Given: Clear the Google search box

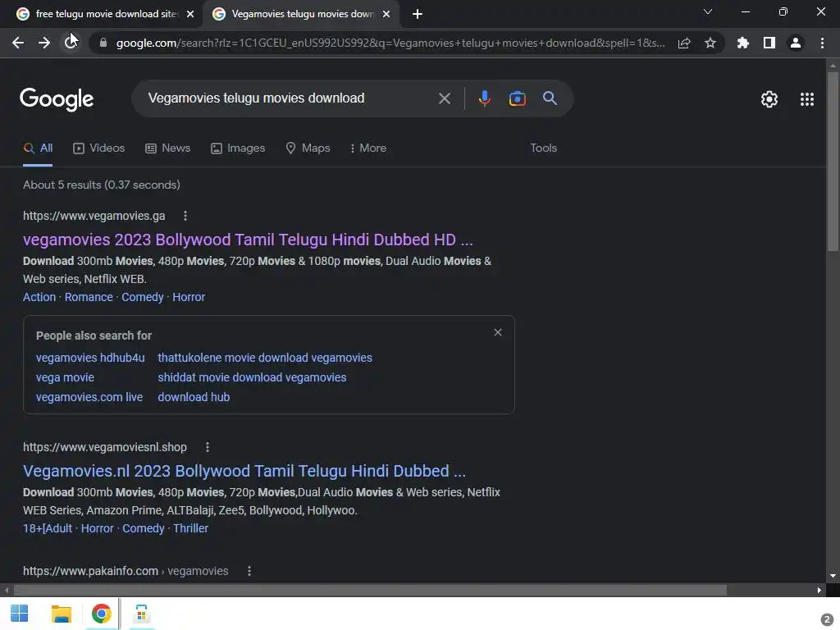Looking at the screenshot, I should [445, 98].
